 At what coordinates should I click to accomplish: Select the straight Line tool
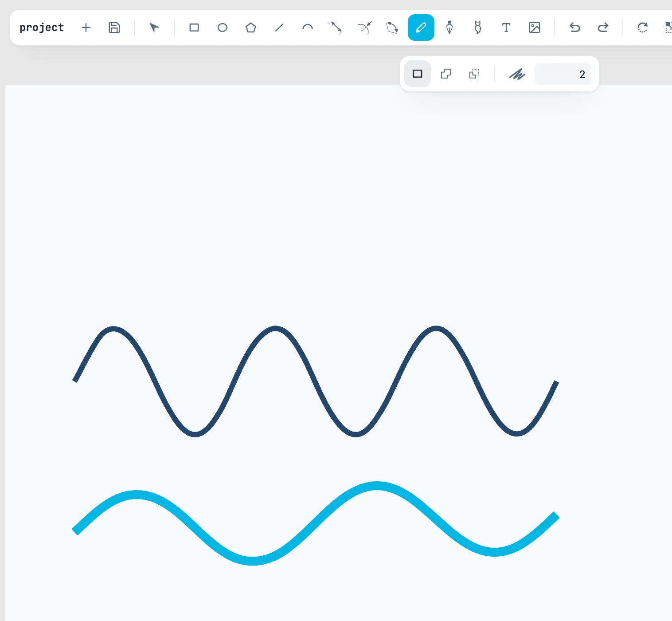tap(279, 28)
